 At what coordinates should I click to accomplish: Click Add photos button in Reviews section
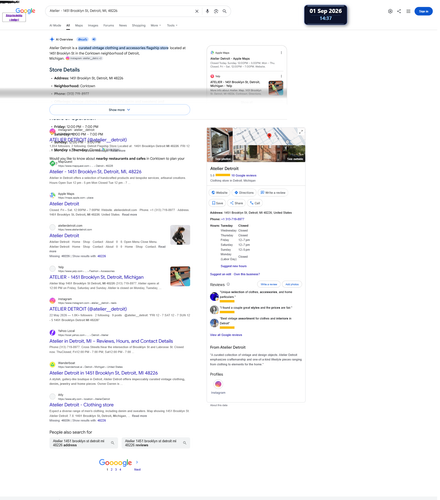(x=292, y=284)
